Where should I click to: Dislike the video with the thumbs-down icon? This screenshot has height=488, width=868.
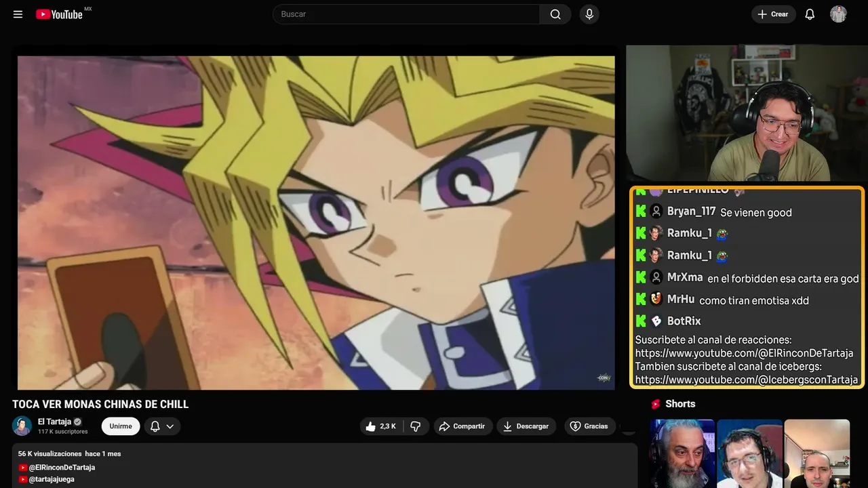coord(416,426)
